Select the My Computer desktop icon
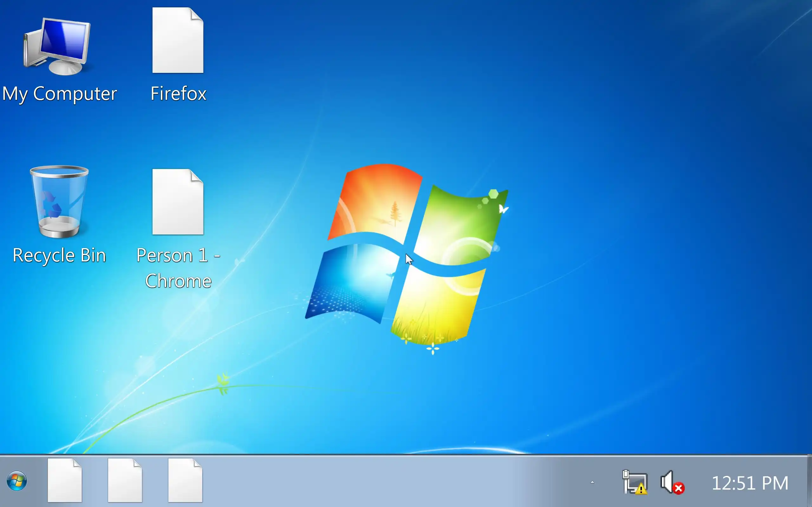Image resolution: width=812 pixels, height=507 pixels. pos(58,47)
